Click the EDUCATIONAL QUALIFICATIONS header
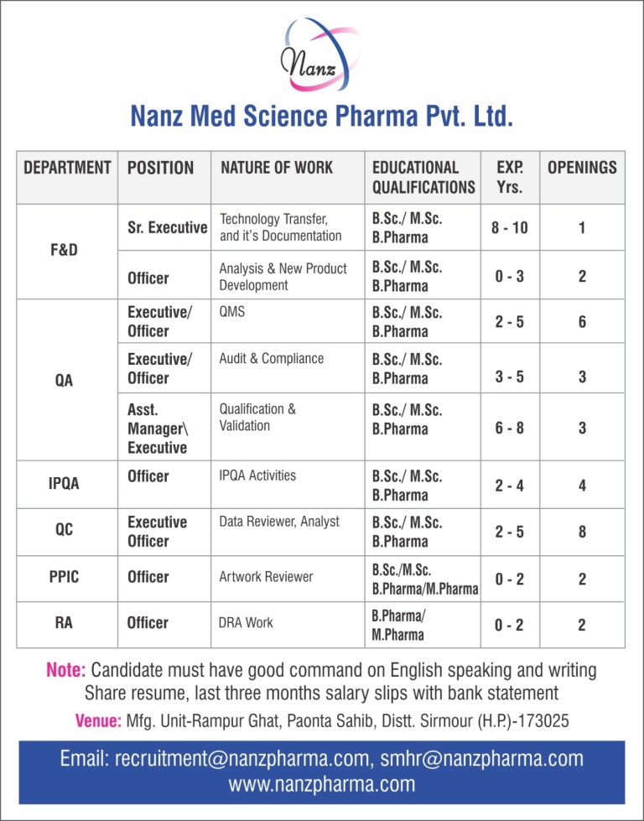The image size is (644, 821). (423, 177)
